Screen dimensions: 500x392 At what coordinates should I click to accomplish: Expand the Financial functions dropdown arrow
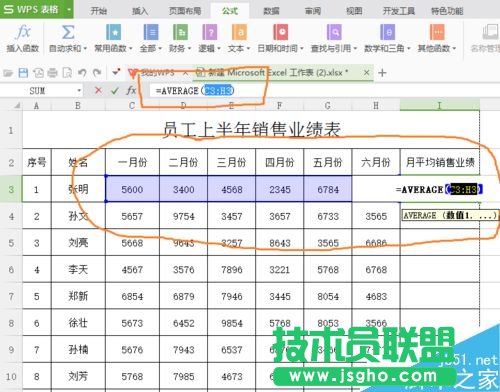[189, 49]
